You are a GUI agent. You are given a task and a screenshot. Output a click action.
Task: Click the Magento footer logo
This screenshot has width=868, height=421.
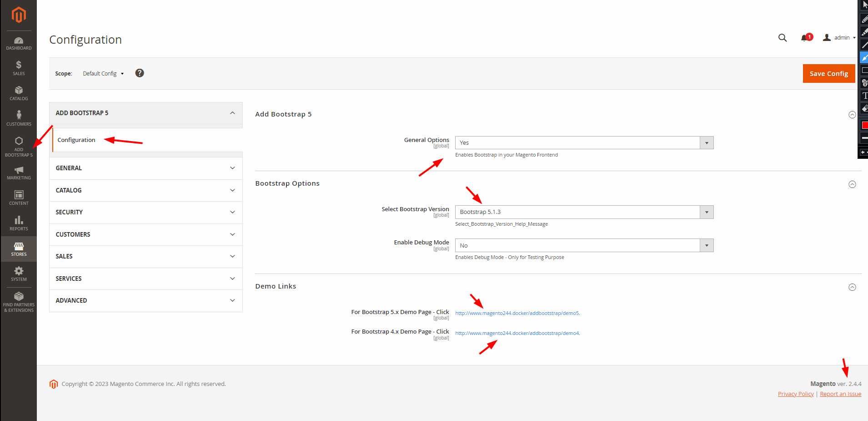pyautogui.click(x=54, y=384)
